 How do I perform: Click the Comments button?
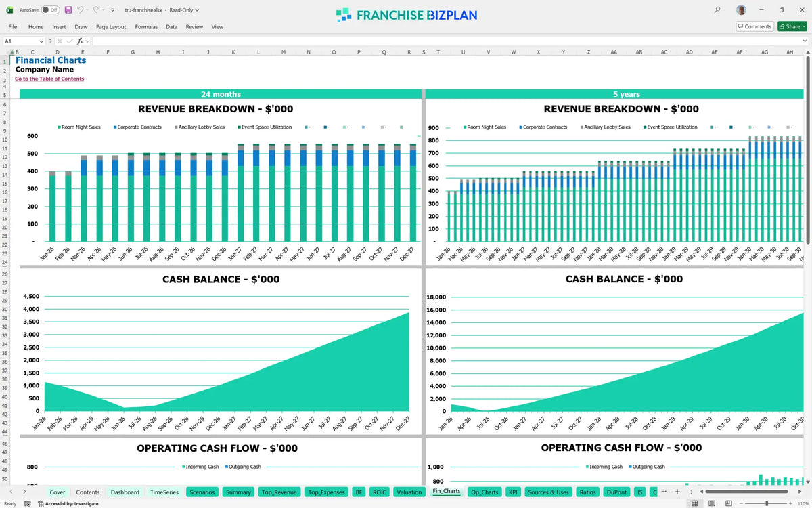click(754, 26)
